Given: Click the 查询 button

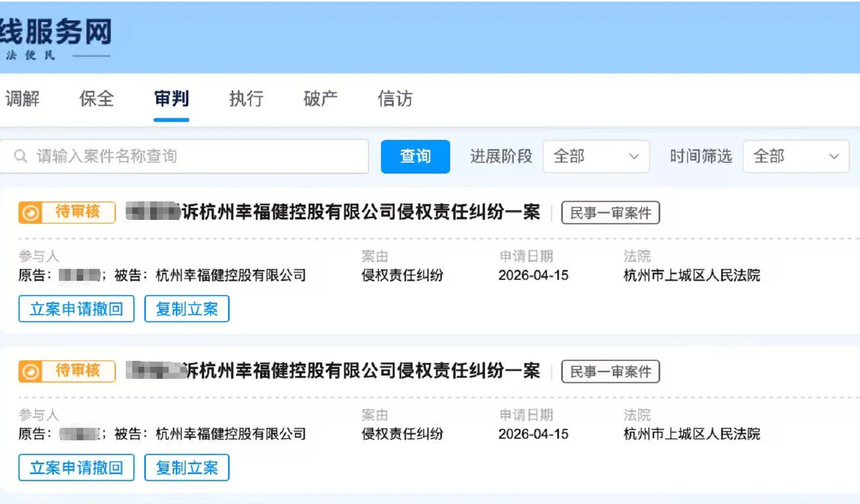Looking at the screenshot, I should point(415,156).
